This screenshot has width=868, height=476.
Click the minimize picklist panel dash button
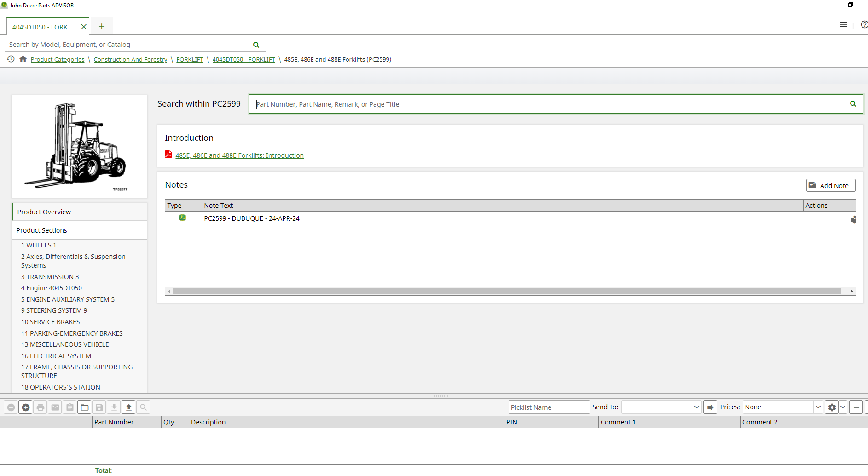[x=856, y=407]
